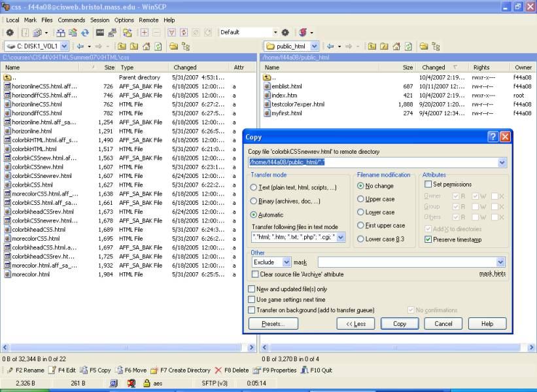
Task: Open the text mode file mask dropdown
Action: tap(341, 237)
